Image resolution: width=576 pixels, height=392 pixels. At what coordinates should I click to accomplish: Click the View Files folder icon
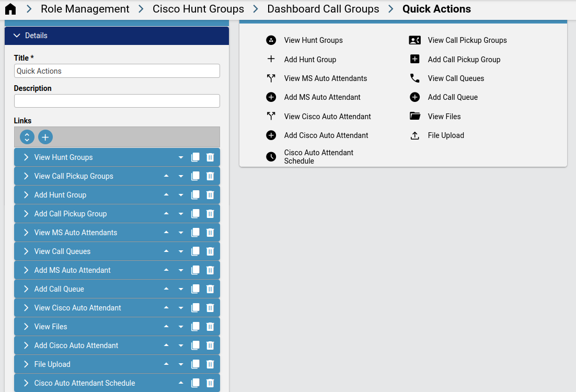tap(415, 116)
